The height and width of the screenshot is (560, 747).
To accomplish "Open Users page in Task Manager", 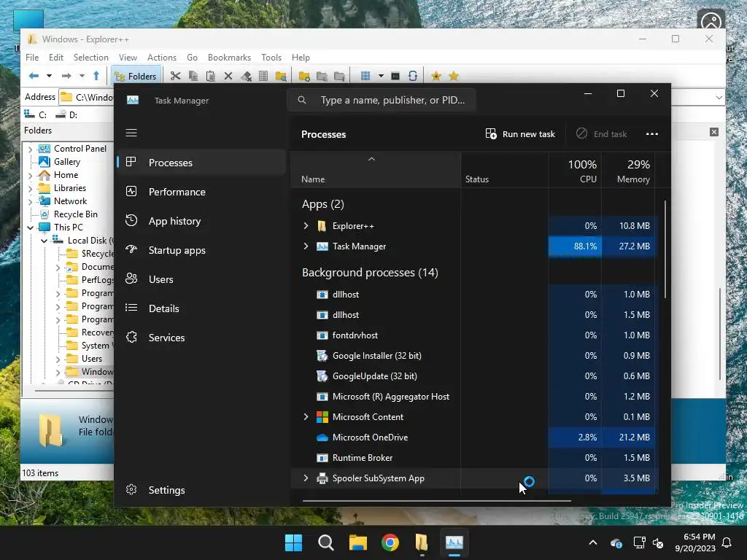I will (x=201, y=279).
